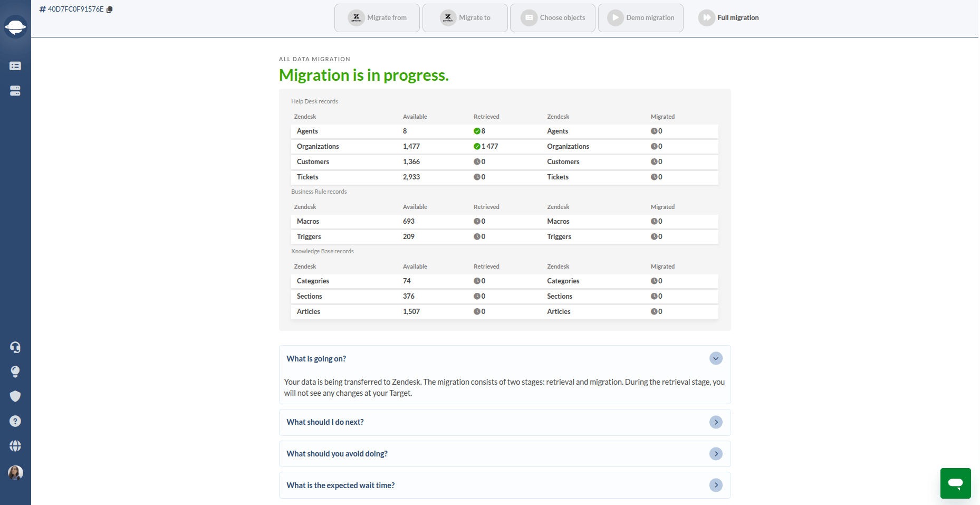
Task: Click the clock icon in Customers retrieved
Action: point(477,161)
